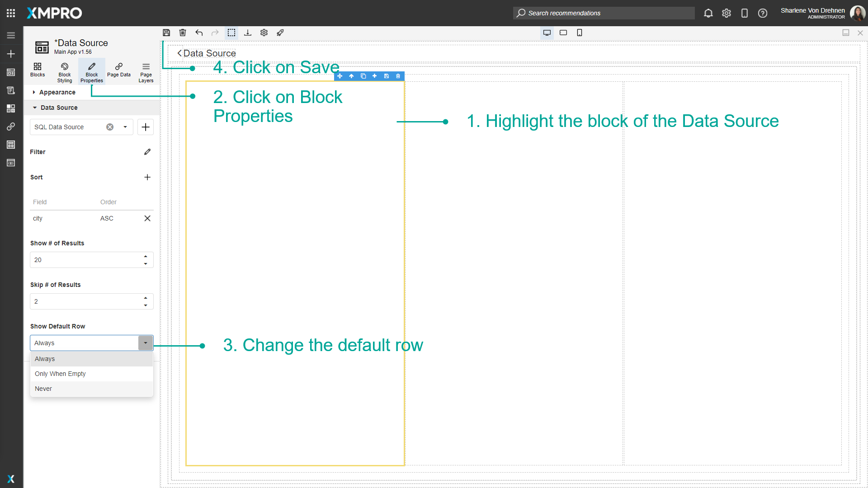Select the Blocks panel icon

(38, 70)
